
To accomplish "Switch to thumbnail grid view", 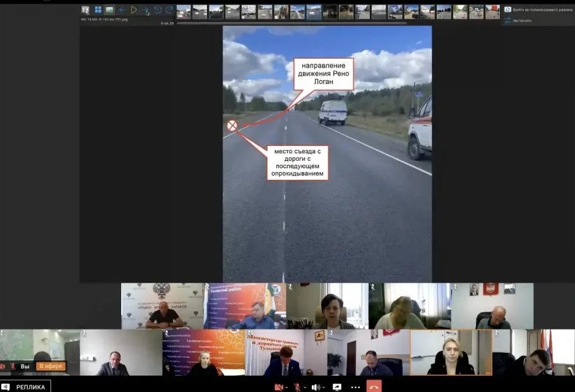I will pos(98,10).
